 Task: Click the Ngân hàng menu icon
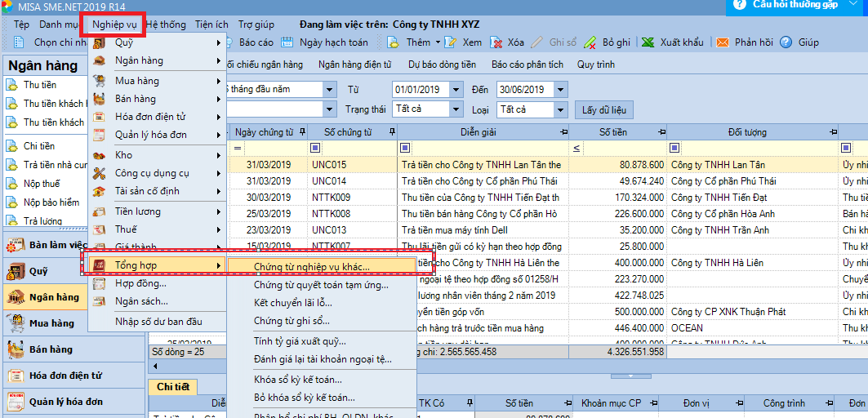tap(99, 60)
